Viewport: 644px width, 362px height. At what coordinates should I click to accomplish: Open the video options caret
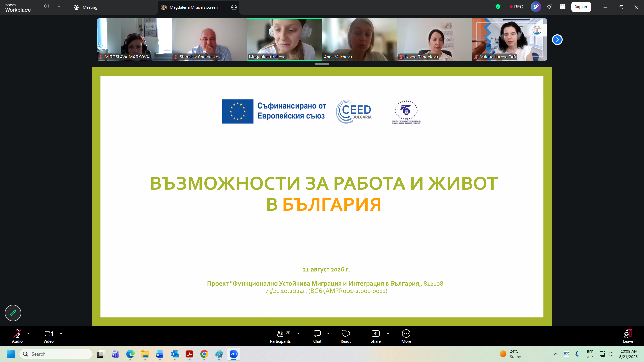point(61,334)
